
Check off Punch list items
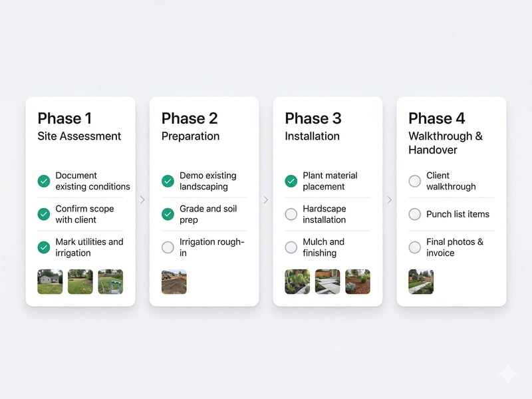(x=414, y=214)
